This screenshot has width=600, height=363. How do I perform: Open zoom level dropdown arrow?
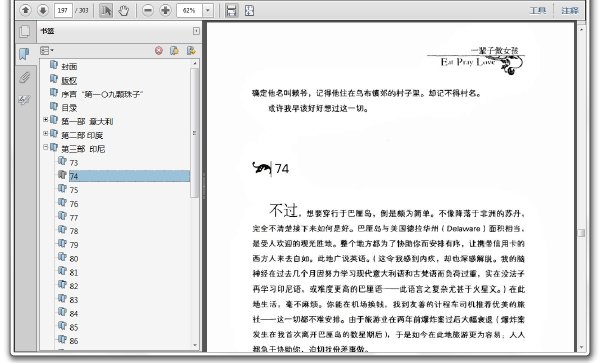tap(208, 10)
